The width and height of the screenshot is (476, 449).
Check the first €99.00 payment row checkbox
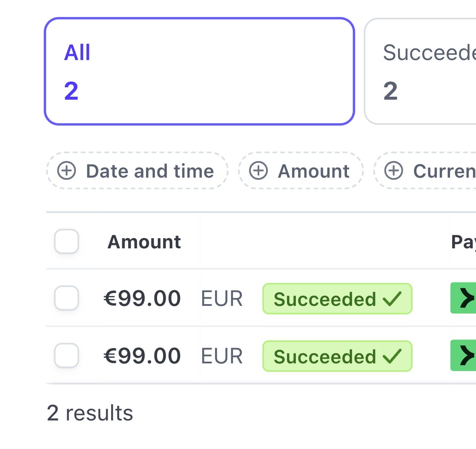tap(67, 298)
